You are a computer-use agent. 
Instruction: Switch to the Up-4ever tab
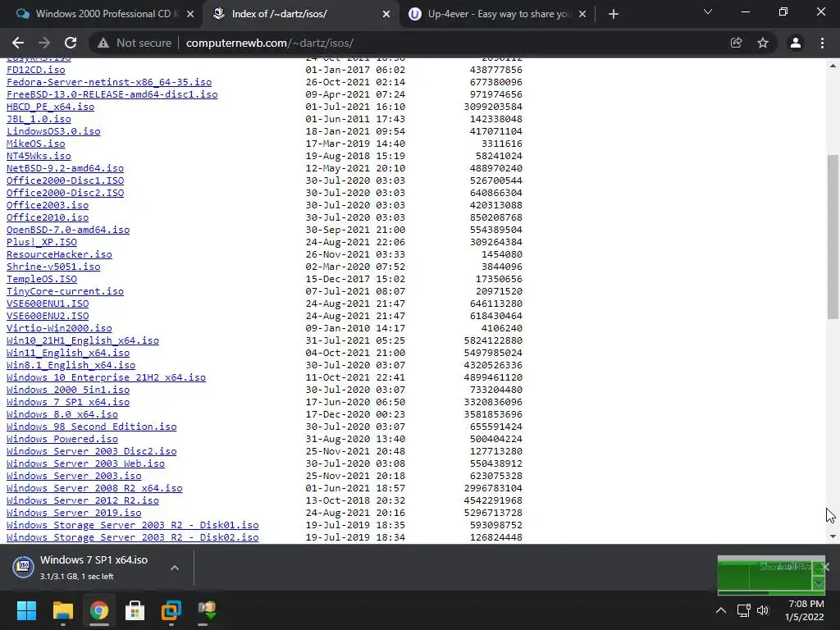[496, 14]
